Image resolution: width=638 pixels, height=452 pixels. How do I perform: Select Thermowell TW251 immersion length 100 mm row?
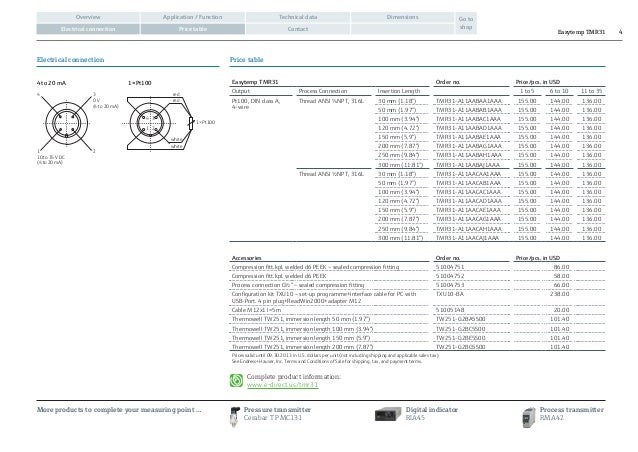pos(417,329)
